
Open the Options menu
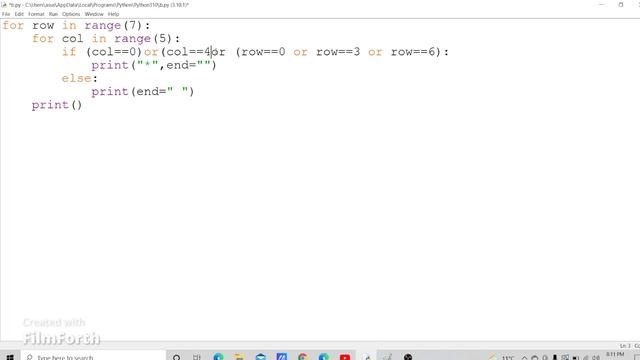(x=71, y=14)
